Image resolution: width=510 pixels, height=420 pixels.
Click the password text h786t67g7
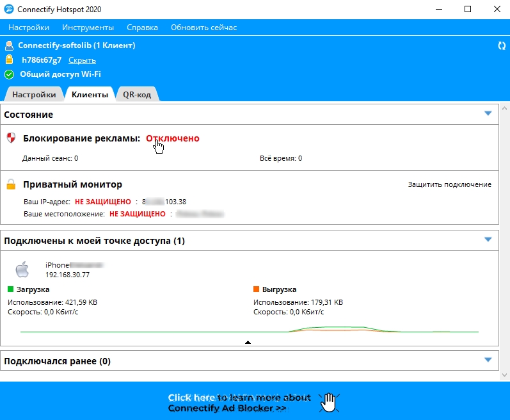(42, 60)
